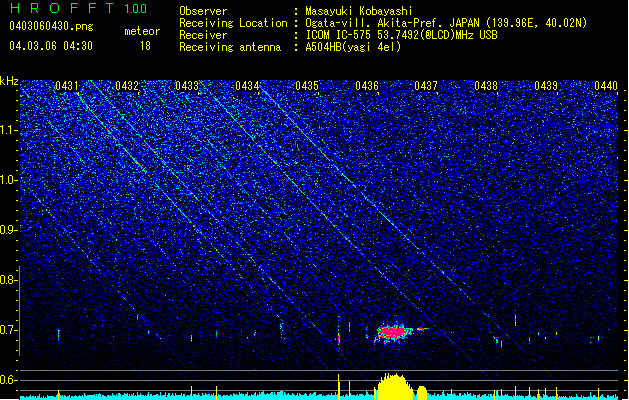Click the date stamp 04.03.06 04:30
This screenshot has width=629, height=400.
click(x=51, y=46)
